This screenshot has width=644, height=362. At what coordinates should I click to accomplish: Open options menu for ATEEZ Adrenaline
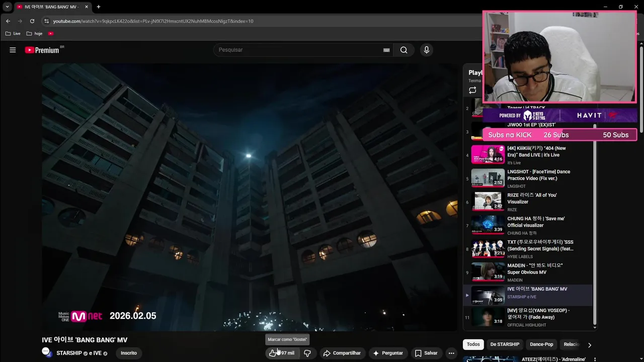tap(595, 359)
